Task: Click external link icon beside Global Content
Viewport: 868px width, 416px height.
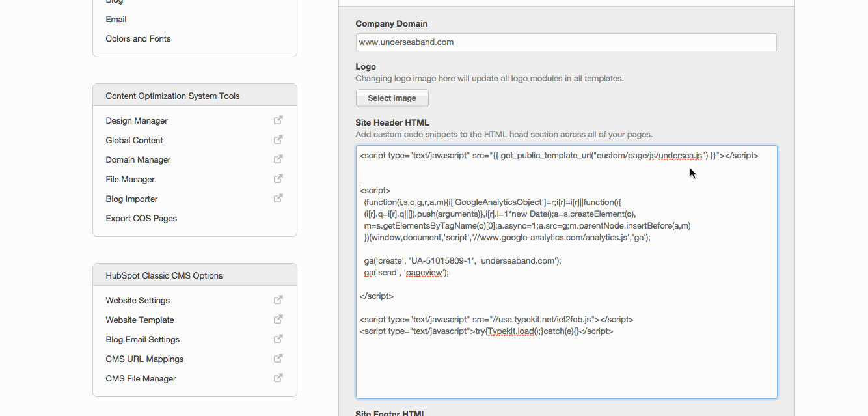Action: (x=278, y=140)
